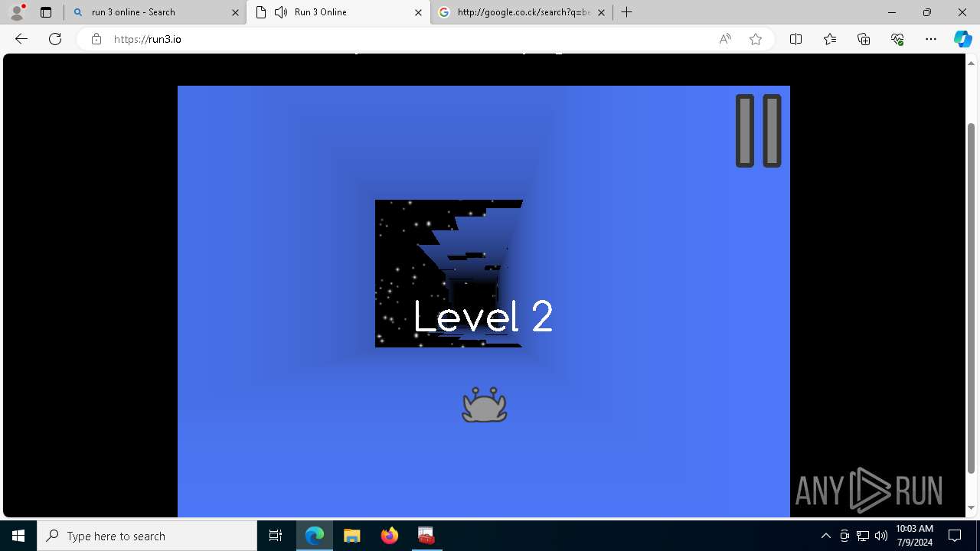Close the Run 3 Online tab
This screenshot has width=980, height=551.
(418, 12)
